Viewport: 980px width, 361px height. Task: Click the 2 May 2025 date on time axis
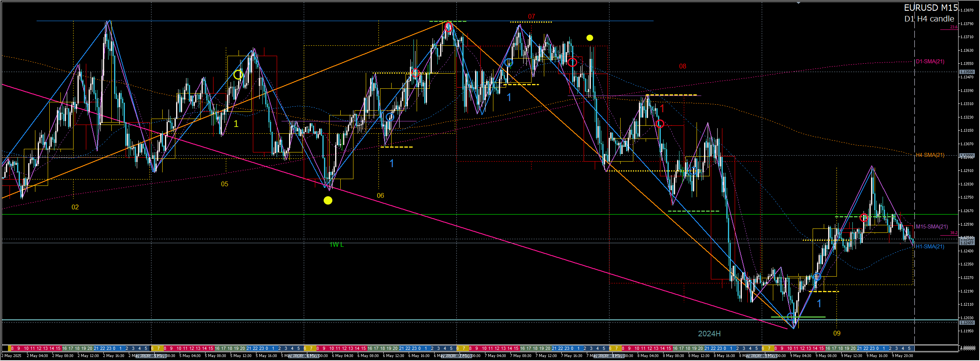pos(12,356)
